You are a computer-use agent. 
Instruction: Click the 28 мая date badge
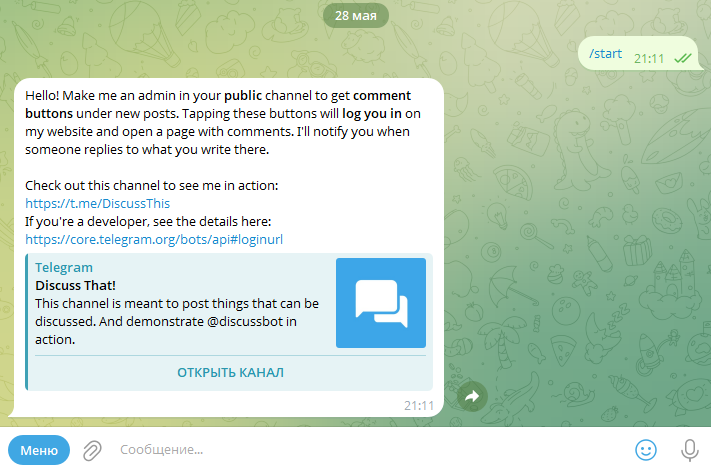(356, 15)
